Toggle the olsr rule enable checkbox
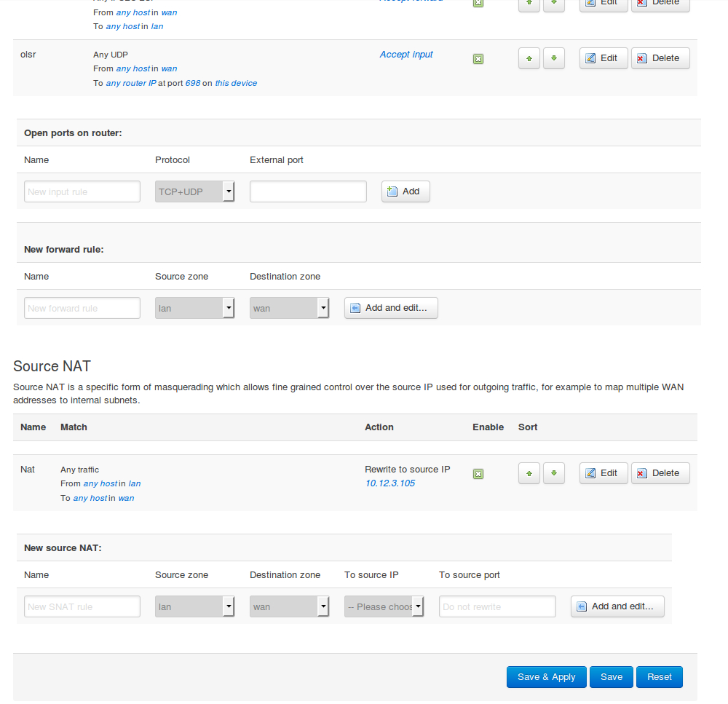 (478, 59)
